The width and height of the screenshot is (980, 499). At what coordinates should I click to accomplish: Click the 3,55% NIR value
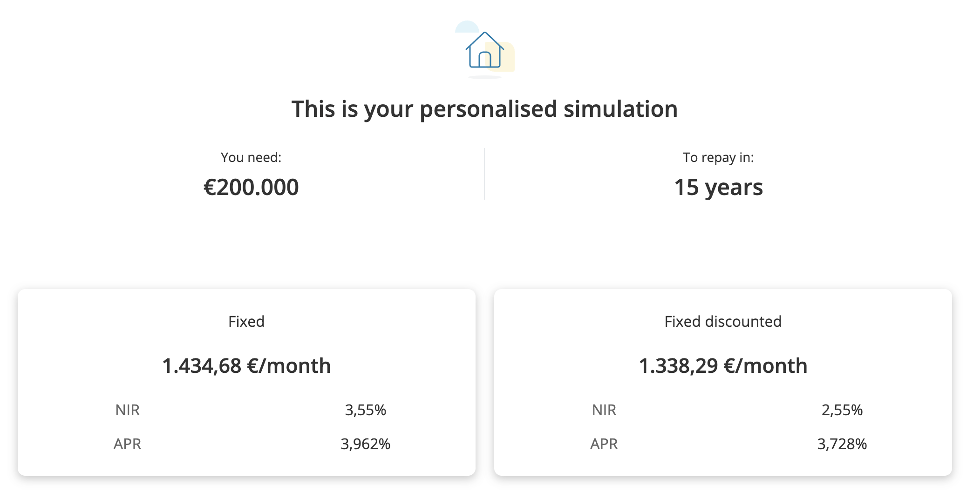click(366, 410)
